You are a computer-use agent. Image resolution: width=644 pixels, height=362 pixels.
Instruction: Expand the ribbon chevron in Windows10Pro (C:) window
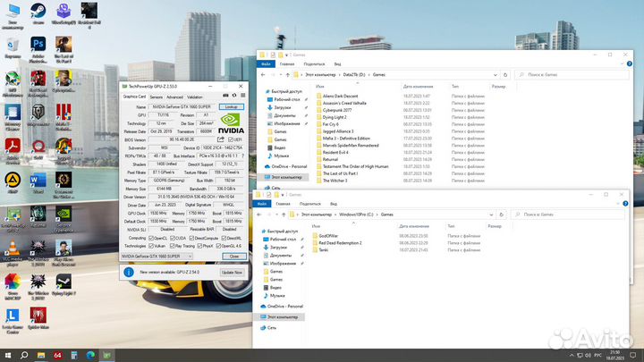(x=618, y=204)
